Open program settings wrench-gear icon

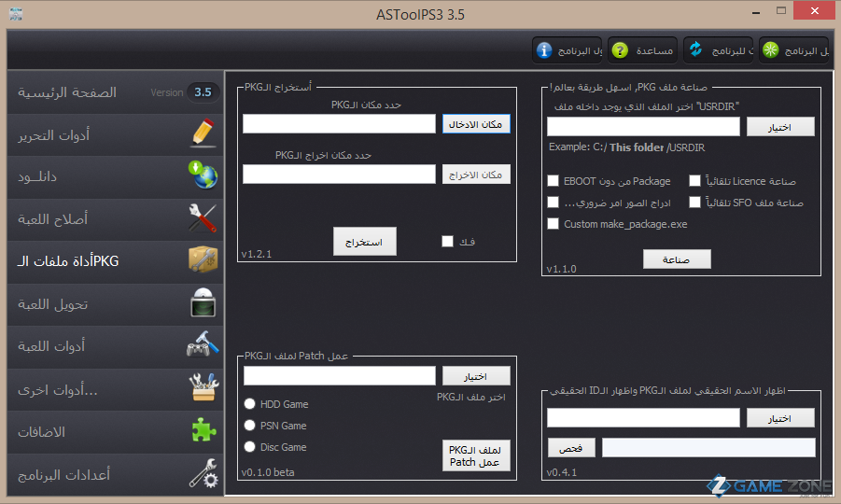(202, 474)
